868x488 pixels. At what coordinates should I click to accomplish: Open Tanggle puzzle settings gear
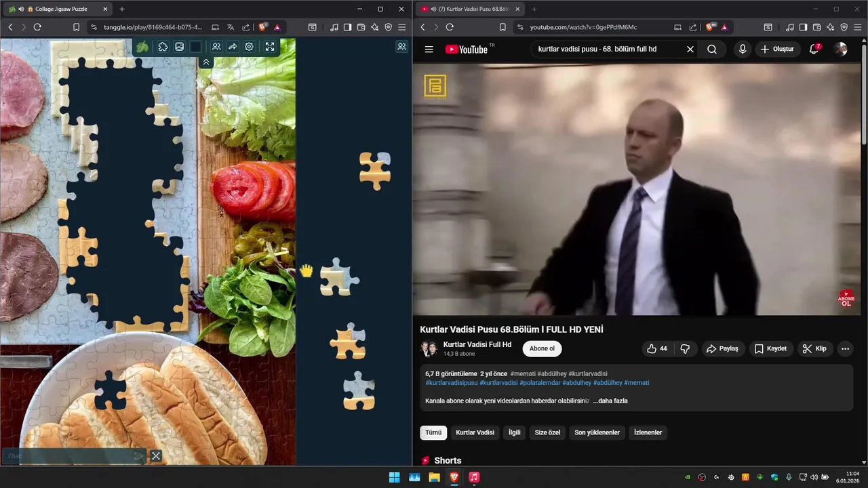click(x=249, y=47)
